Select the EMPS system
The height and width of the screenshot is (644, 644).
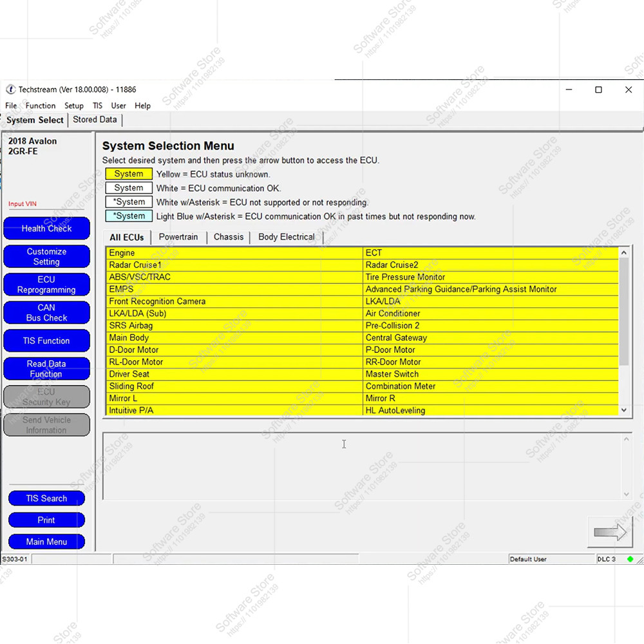(x=234, y=289)
